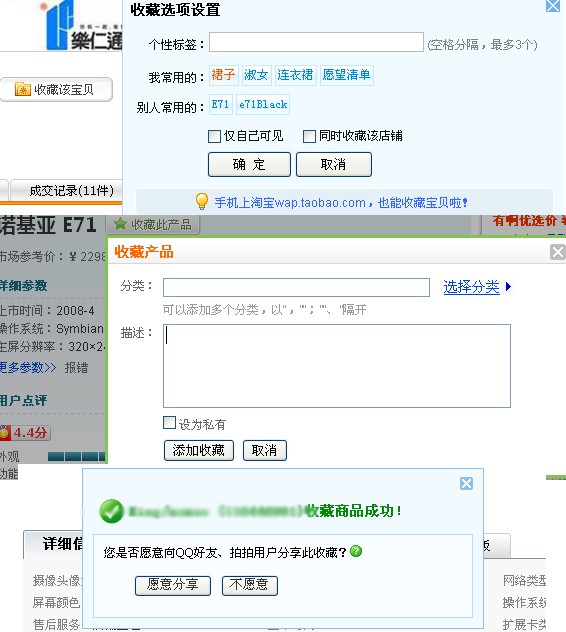Click the 详细参数 heading
The width and height of the screenshot is (566, 632).
(x=23, y=286)
